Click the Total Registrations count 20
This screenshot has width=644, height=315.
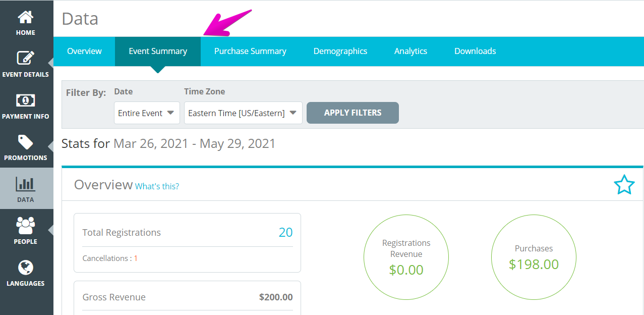[x=285, y=232]
